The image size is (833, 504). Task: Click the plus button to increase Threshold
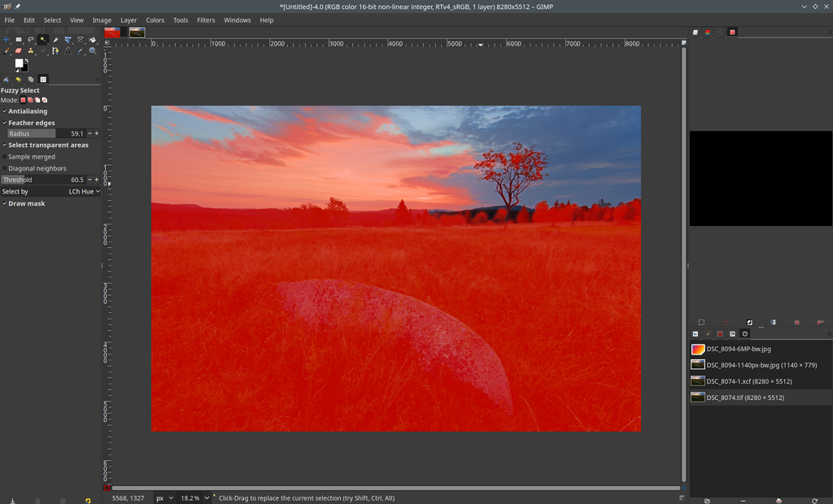98,180
